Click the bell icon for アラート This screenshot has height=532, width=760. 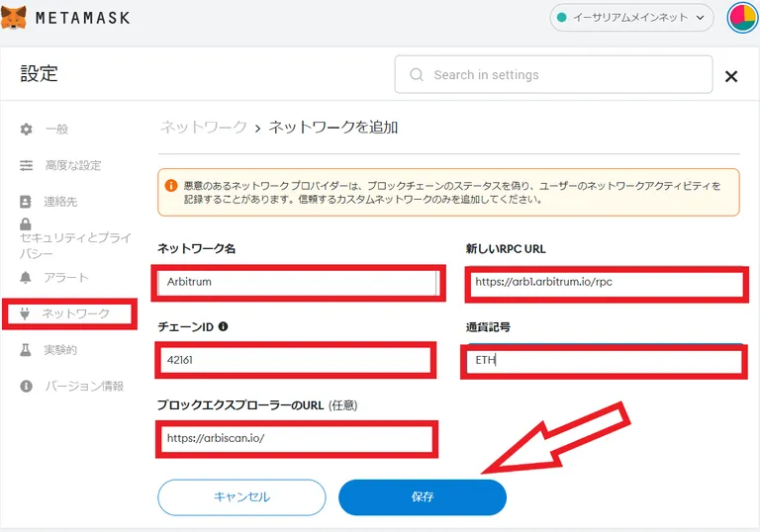tap(25, 278)
